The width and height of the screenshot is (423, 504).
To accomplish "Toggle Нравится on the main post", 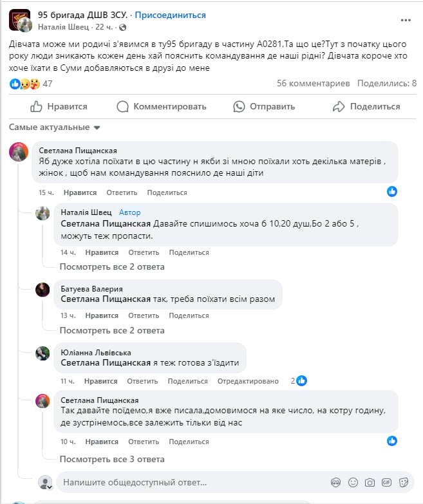I will 59,106.
